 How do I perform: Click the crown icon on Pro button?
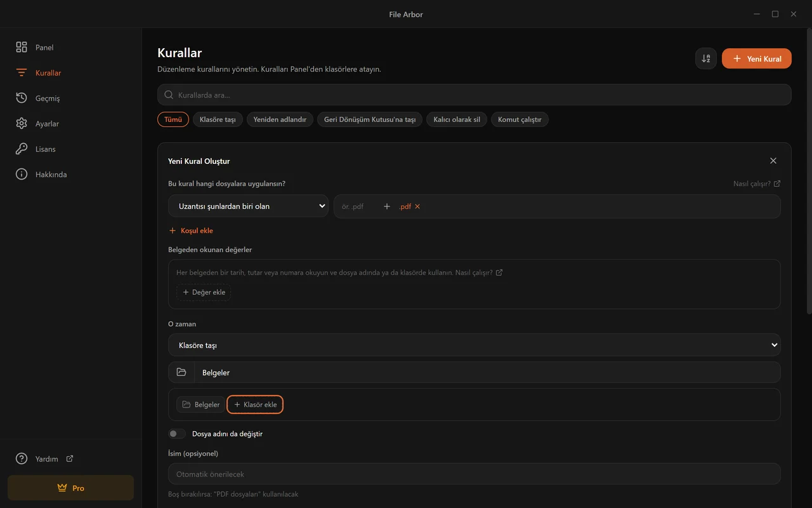click(62, 488)
